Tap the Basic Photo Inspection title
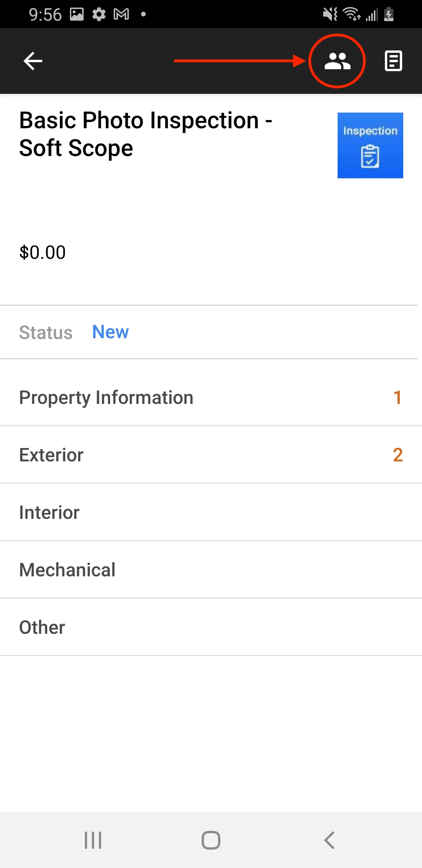422x868 pixels. click(146, 134)
